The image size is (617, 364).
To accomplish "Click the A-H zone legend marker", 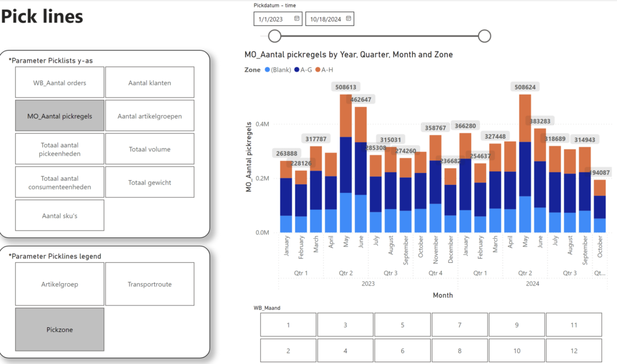I will (316, 70).
